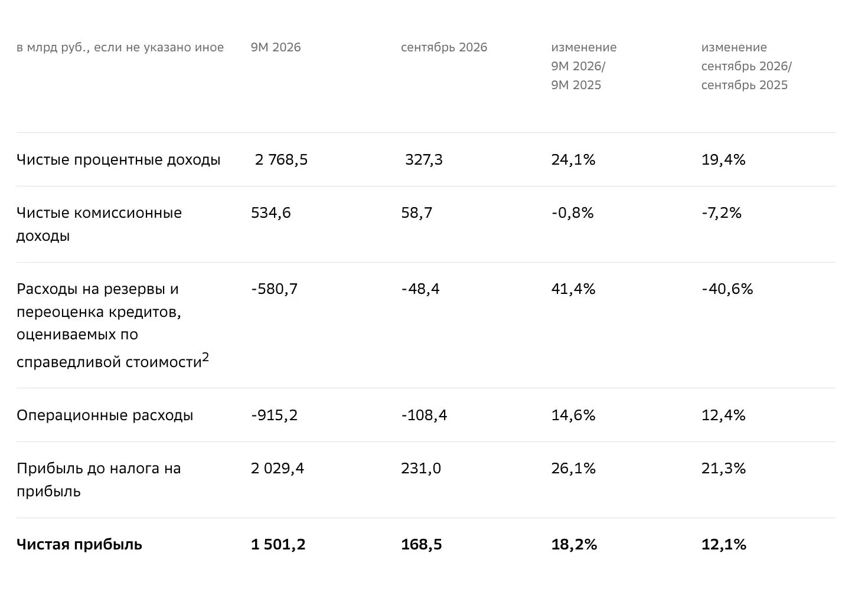This screenshot has width=868, height=589.
Task: Select the сентябрь 2026 column header
Action: click(x=444, y=47)
